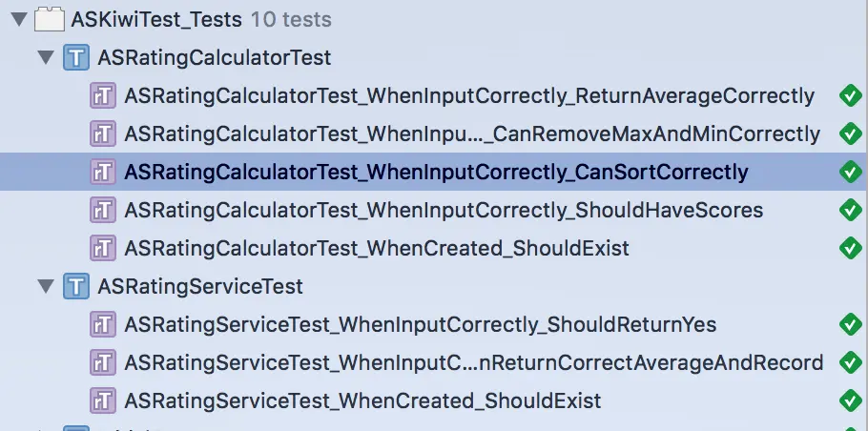Select ASRatingCalculatorTest_WhenCreated_ShouldExist test
868x431 pixels.
pos(377,248)
